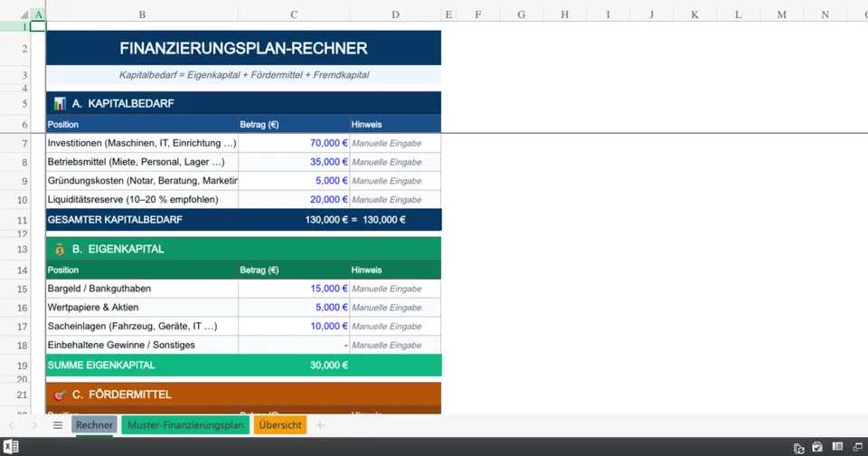Click the Liquiditätsreserve (10–20 % empfohlen) cell

pyautogui.click(x=142, y=199)
